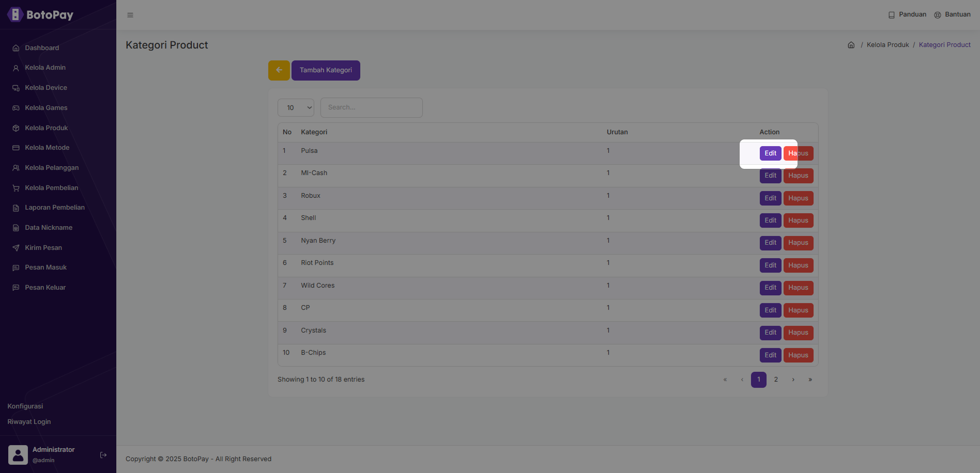Click the Kirim Pesan paper plane icon
This screenshot has width=980, height=473.
point(16,248)
